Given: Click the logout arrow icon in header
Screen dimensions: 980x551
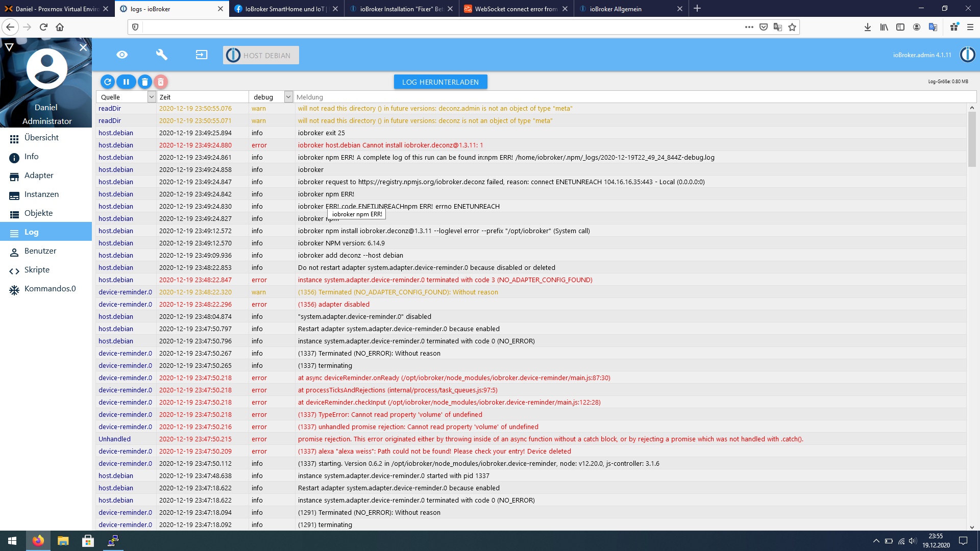Looking at the screenshot, I should point(202,55).
